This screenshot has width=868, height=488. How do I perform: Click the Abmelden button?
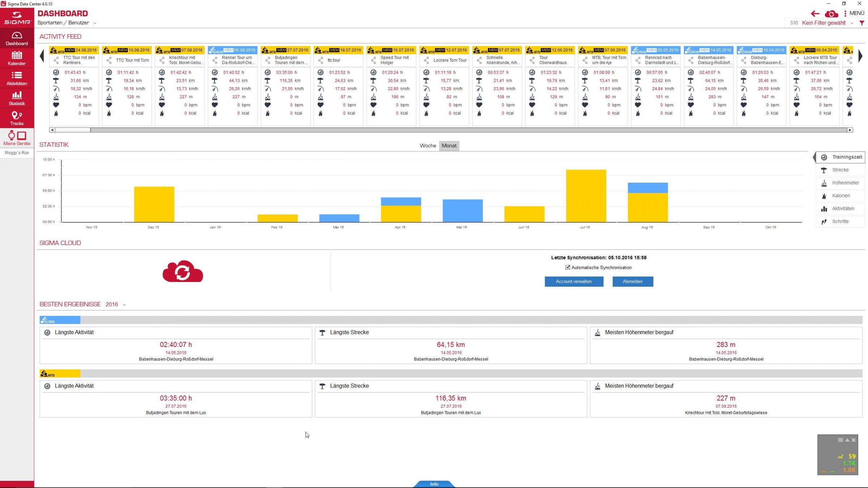coord(632,282)
